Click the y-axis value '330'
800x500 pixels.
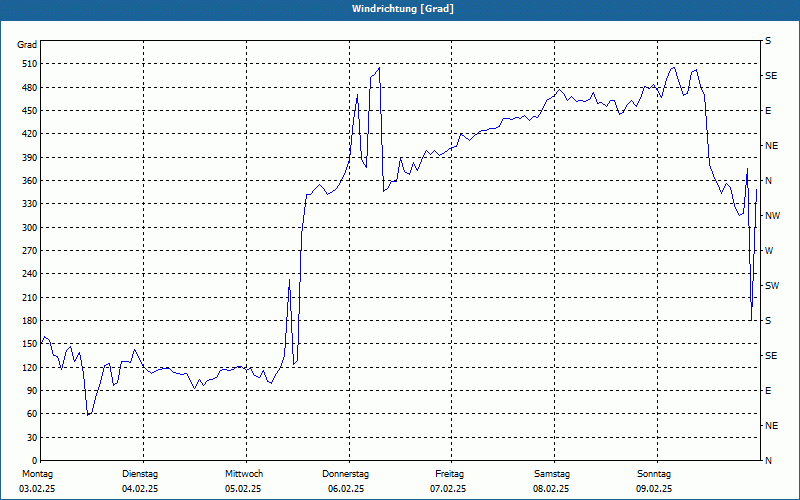pos(30,204)
